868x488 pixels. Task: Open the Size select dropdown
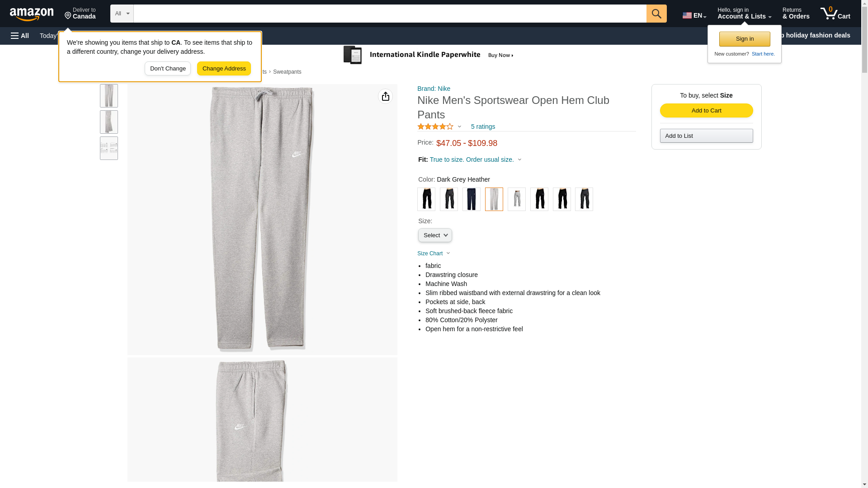pyautogui.click(x=434, y=235)
